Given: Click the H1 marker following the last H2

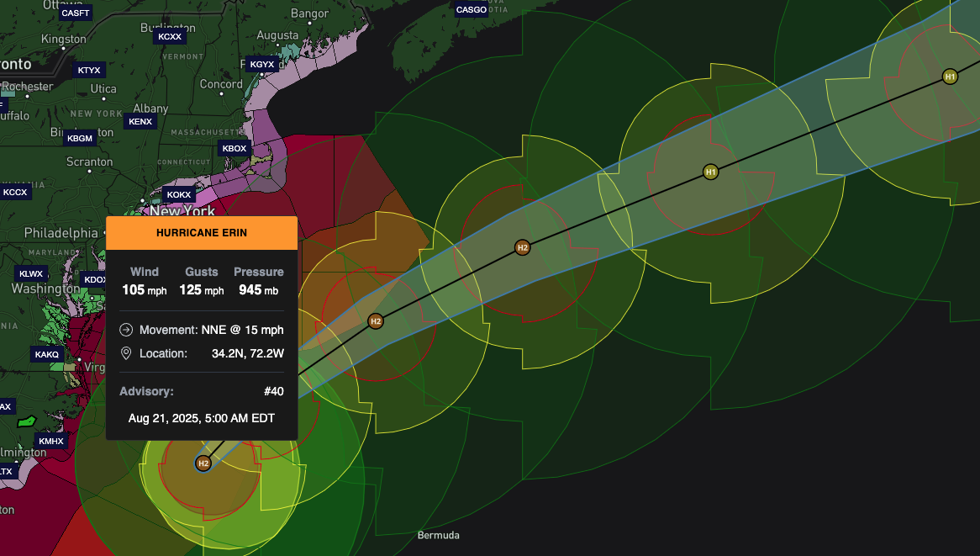Looking at the screenshot, I should tap(710, 172).
